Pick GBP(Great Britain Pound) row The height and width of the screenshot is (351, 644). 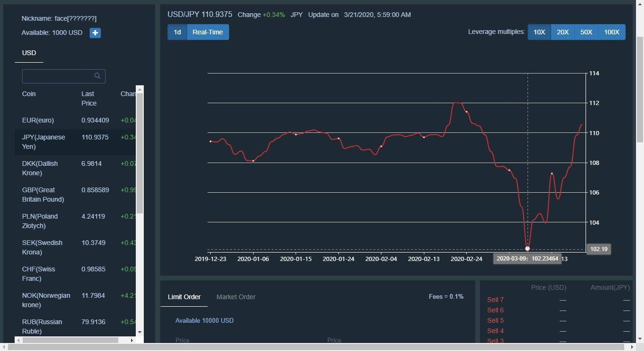[x=43, y=195]
